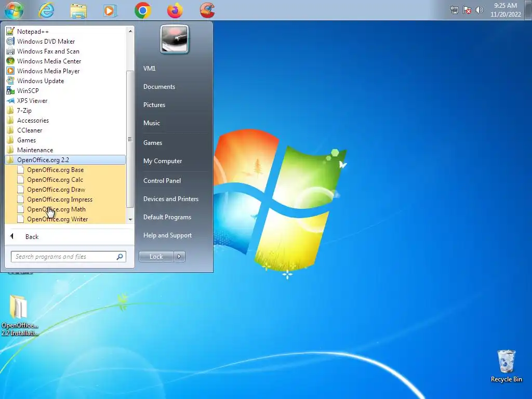Viewport: 532px width, 399px height.
Task: Open Control Panel
Action: click(x=162, y=181)
